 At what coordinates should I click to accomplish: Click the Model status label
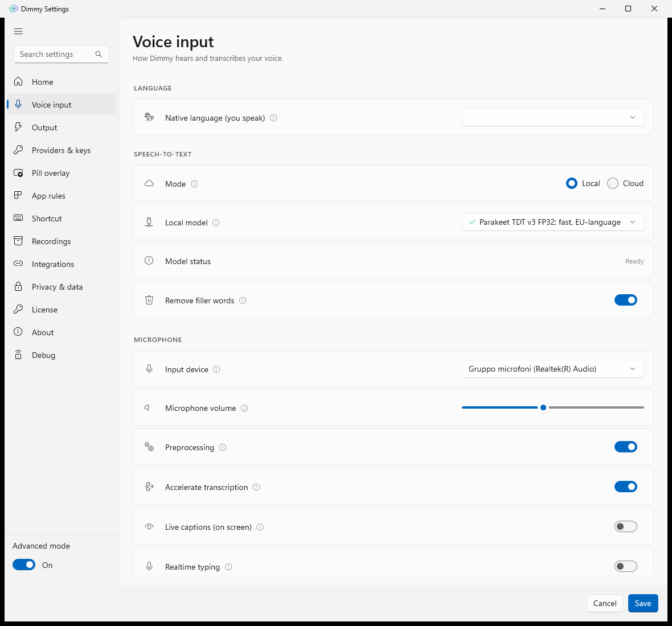pos(188,261)
